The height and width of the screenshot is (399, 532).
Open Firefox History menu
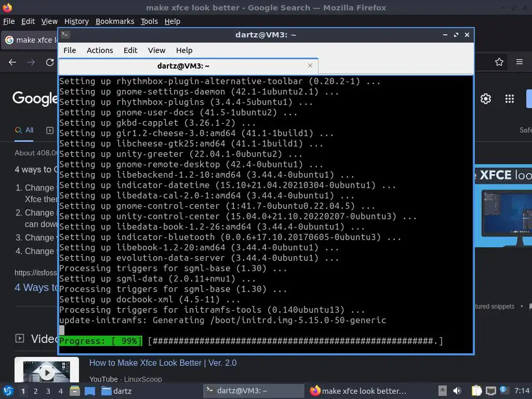(76, 21)
